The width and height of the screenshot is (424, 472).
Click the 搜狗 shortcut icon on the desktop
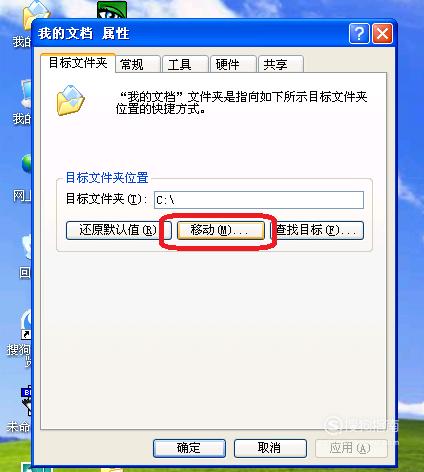click(x=26, y=322)
